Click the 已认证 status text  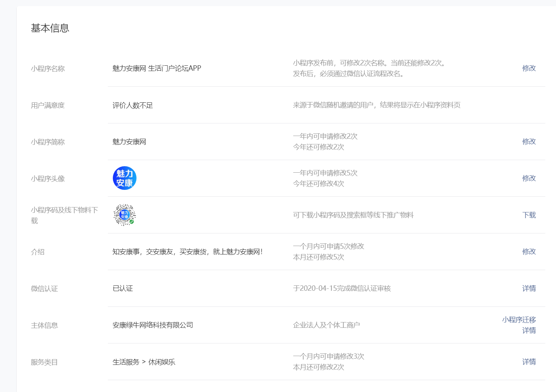(123, 288)
